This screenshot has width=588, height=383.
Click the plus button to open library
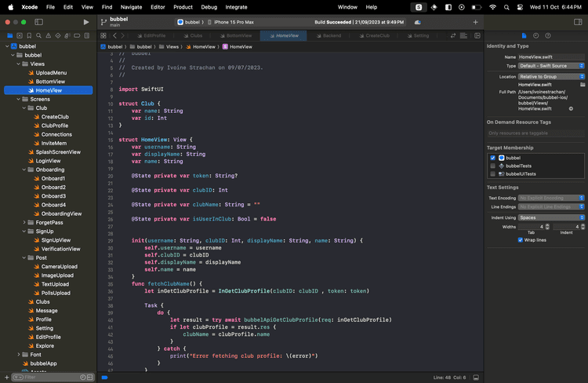point(476,22)
